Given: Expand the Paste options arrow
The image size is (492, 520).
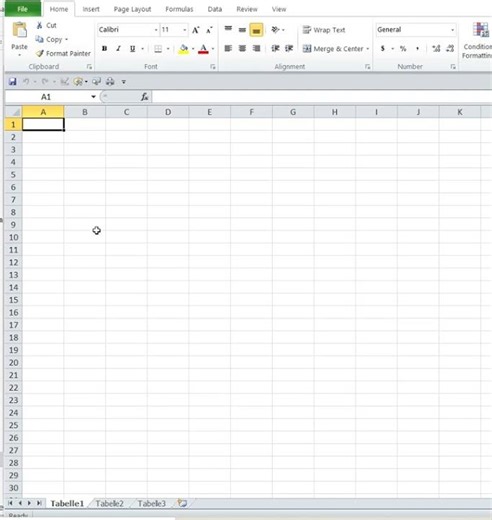Looking at the screenshot, I should coord(19,55).
